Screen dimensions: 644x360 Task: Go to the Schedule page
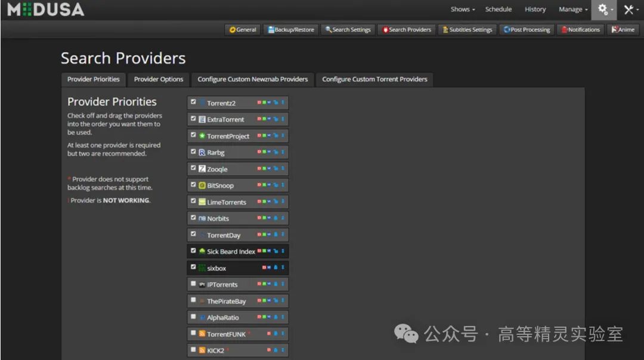pos(498,9)
